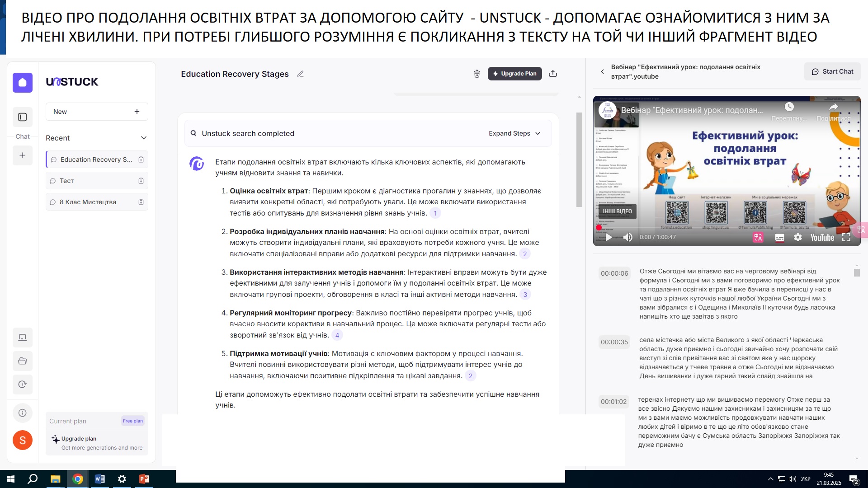Switch to Word in taskbar
Viewport: 868px width, 488px height.
pos(100,479)
